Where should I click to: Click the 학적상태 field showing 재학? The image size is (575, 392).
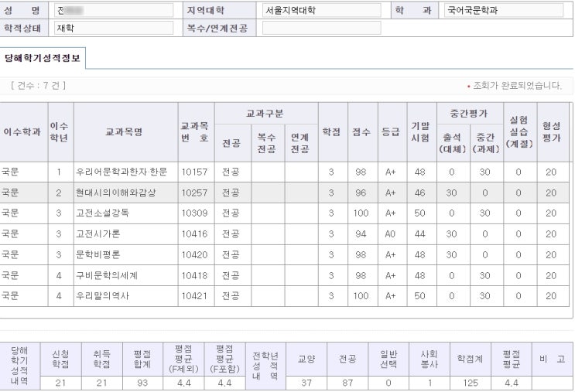[x=114, y=28]
